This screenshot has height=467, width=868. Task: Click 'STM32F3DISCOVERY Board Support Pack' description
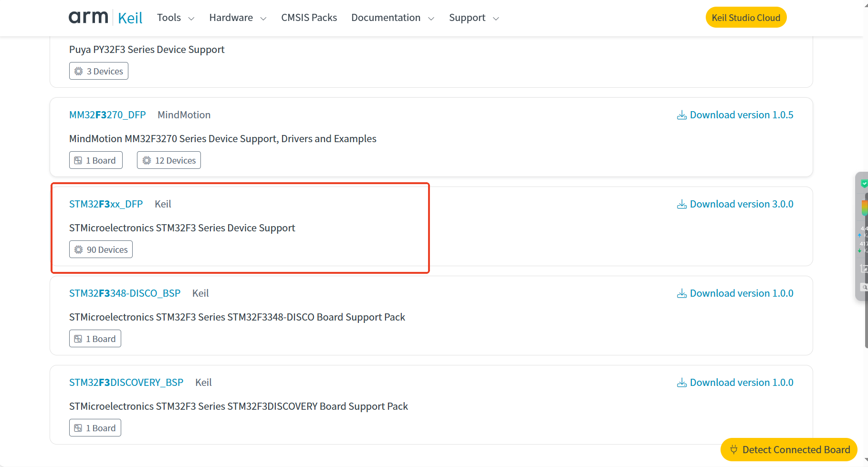239,406
